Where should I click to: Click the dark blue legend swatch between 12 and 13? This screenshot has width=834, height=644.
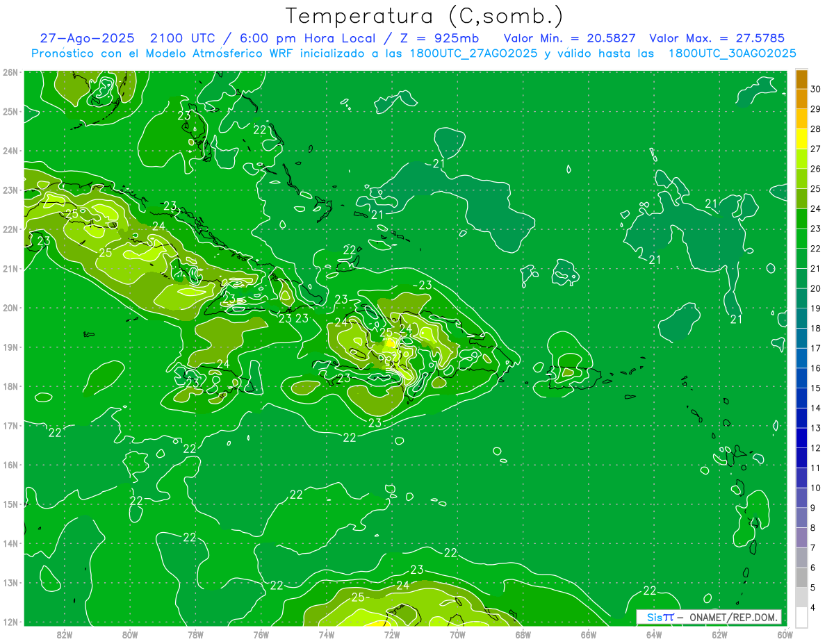tap(801, 438)
